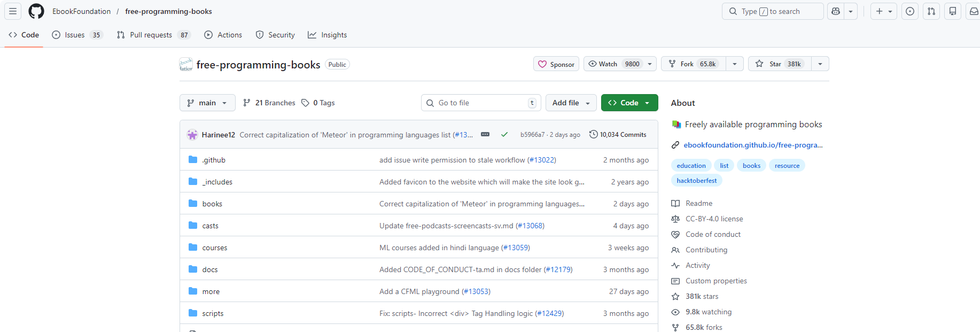
Task: Open the books folder
Action: (212, 204)
